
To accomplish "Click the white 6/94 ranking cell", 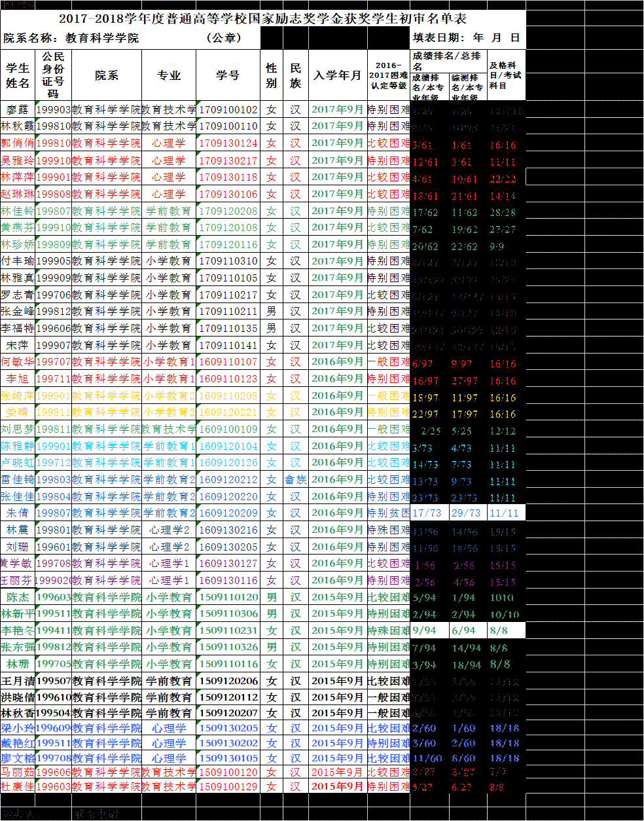I will 467,630.
